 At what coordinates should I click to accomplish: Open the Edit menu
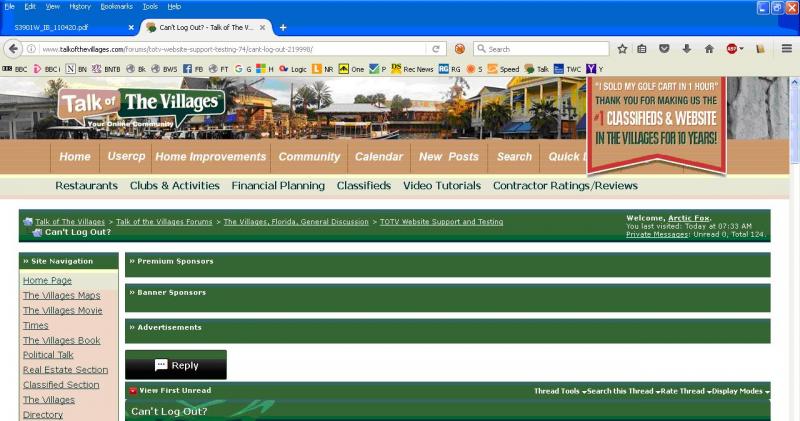pyautogui.click(x=30, y=7)
